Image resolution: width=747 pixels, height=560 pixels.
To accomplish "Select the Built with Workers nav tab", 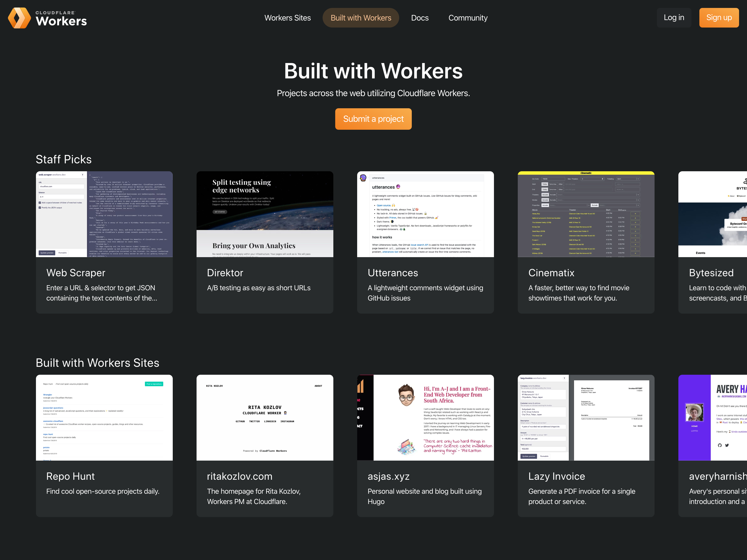I will click(x=361, y=18).
